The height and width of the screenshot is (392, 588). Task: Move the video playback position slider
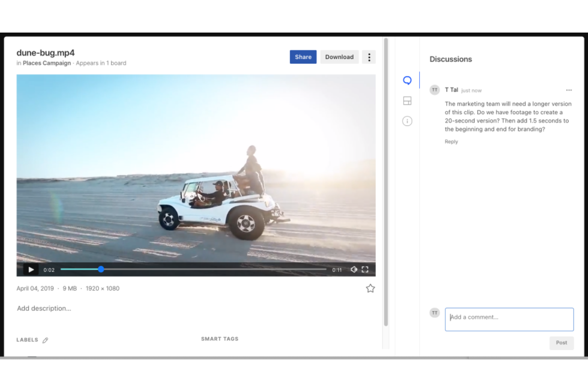(101, 269)
